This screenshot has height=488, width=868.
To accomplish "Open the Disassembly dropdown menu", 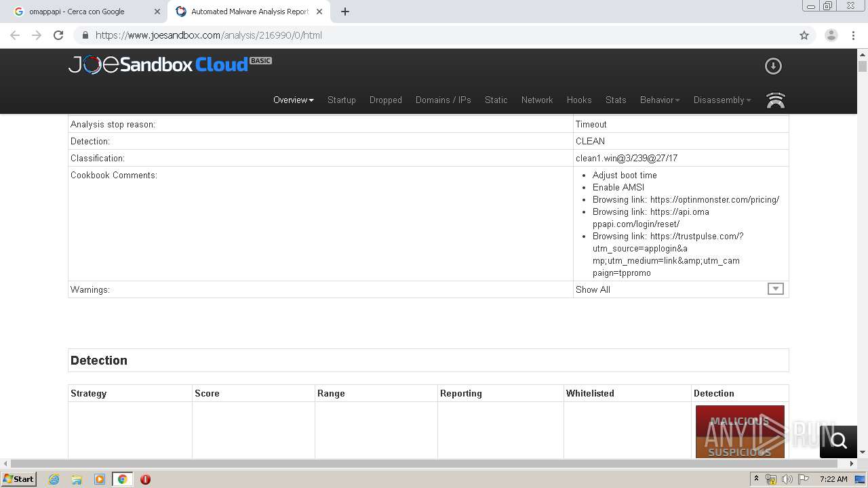I will (722, 100).
